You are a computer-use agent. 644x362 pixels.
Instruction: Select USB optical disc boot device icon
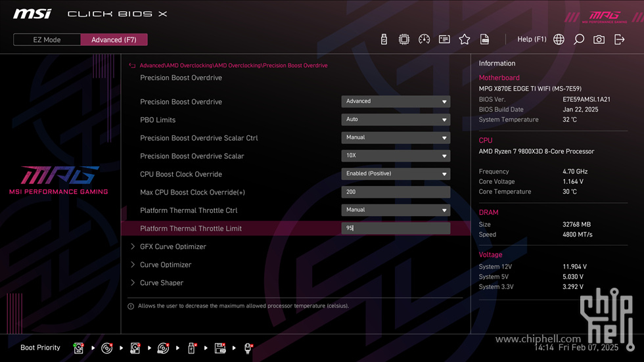click(x=164, y=348)
